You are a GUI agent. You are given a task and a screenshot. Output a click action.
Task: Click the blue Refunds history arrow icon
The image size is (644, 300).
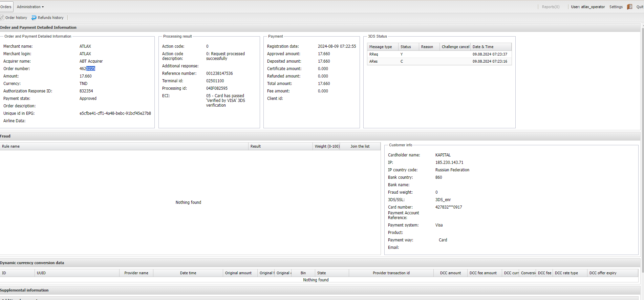(x=34, y=18)
